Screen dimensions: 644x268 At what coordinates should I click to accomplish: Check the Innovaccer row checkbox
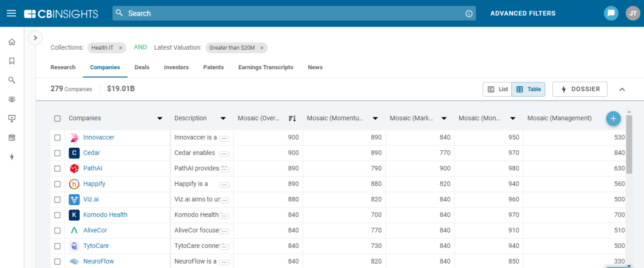click(58, 137)
